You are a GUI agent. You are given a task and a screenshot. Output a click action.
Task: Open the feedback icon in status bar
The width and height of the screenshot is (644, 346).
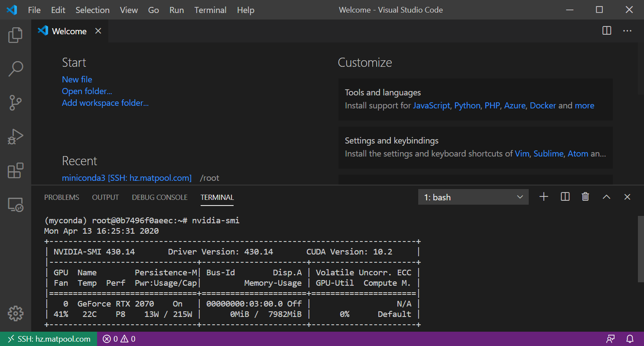(x=610, y=339)
